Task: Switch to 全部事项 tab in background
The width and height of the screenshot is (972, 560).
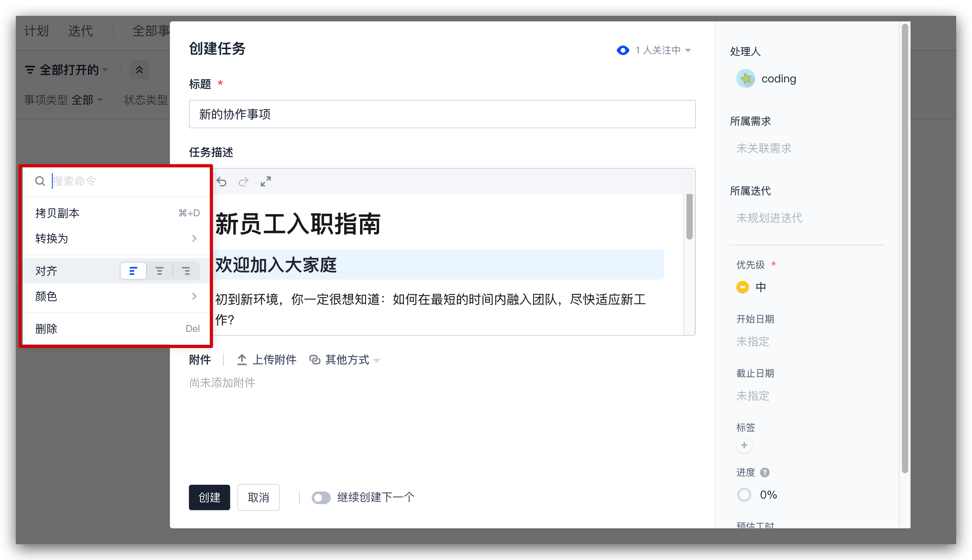Action: click(151, 30)
